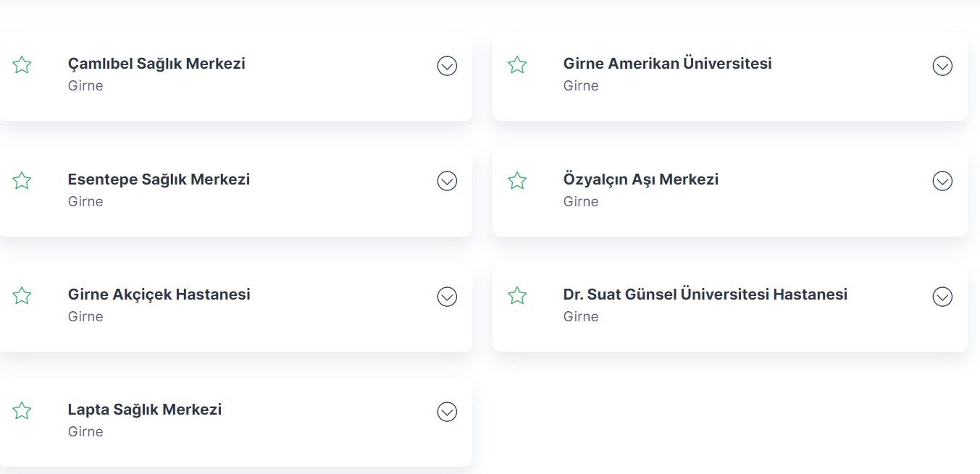
Task: Select Girne Amerikan Üniversitesi name
Action: tap(667, 64)
